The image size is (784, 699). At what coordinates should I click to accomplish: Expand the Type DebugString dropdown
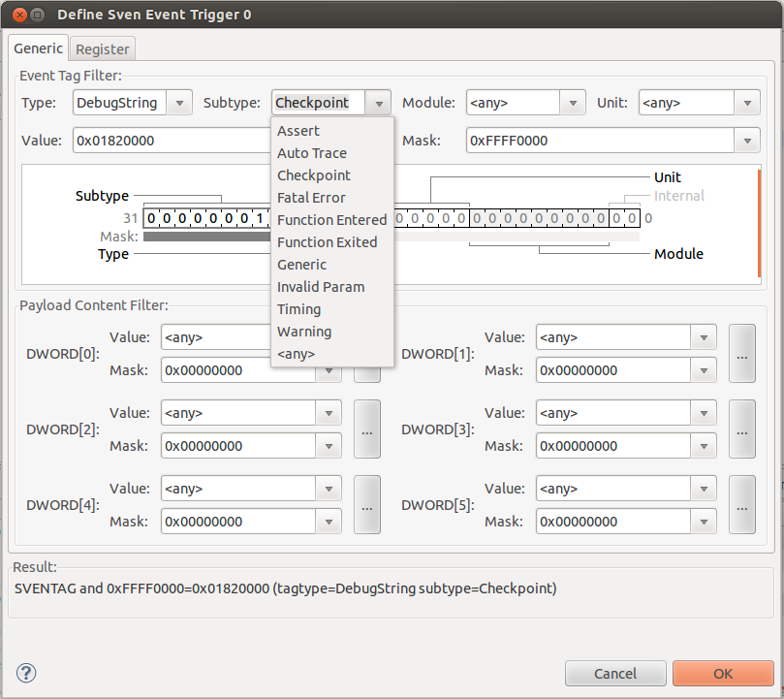179,103
